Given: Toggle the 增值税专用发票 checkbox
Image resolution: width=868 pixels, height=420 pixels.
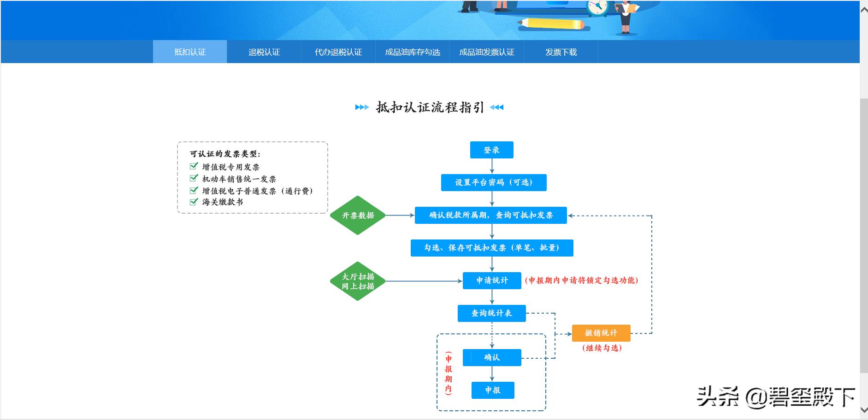Looking at the screenshot, I should [x=193, y=167].
